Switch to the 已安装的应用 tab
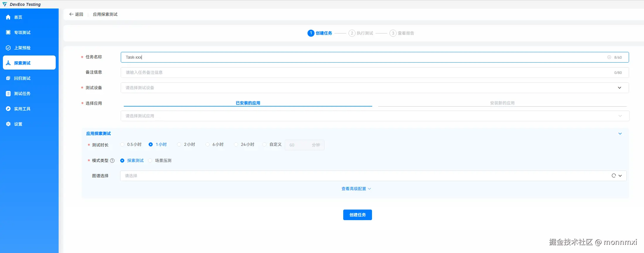644x253 pixels. pos(248,103)
